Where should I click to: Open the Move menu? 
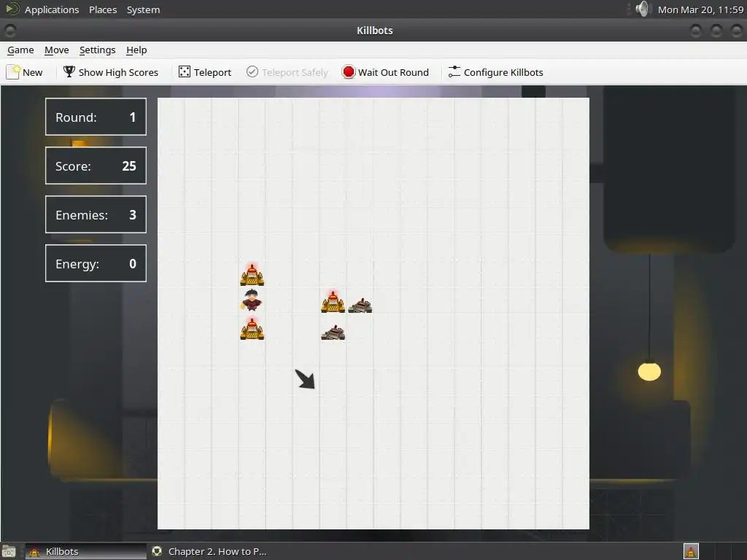[x=57, y=50]
